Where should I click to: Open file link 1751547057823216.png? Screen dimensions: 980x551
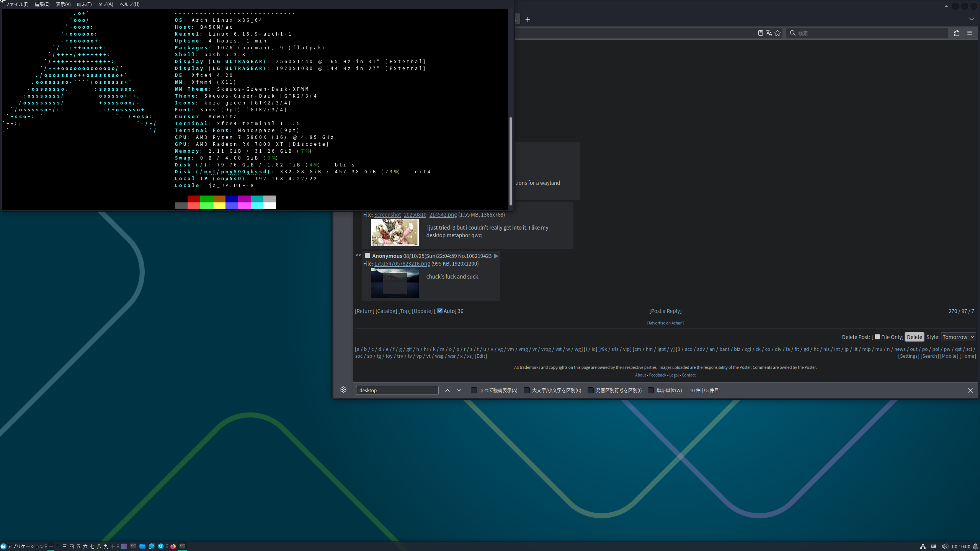click(402, 264)
